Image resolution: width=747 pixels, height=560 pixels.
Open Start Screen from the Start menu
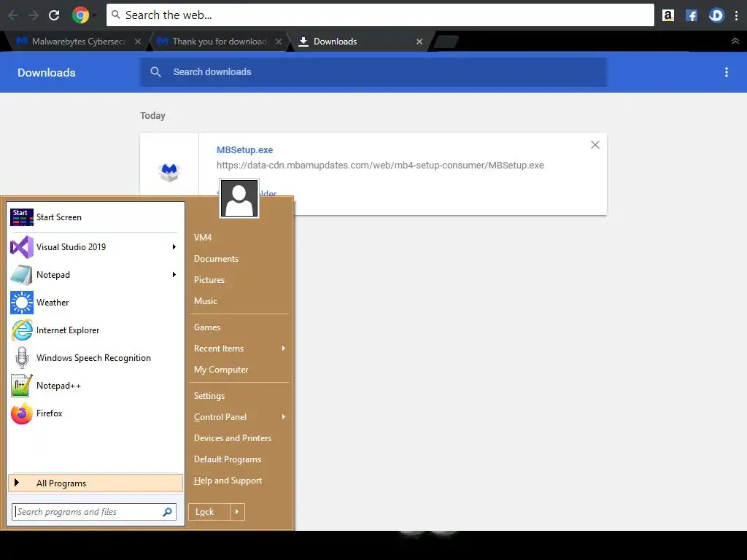[x=96, y=217]
